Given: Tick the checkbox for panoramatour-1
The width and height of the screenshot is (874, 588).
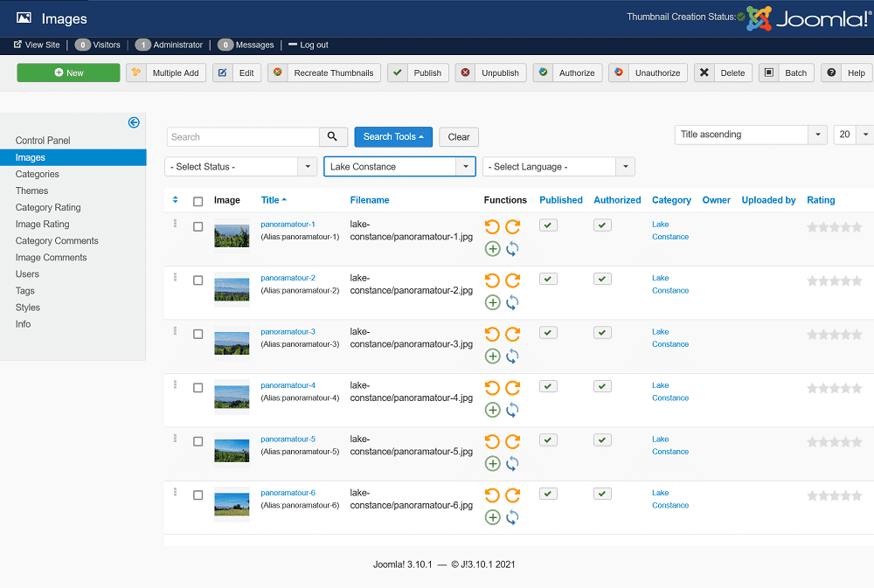Looking at the screenshot, I should (198, 227).
